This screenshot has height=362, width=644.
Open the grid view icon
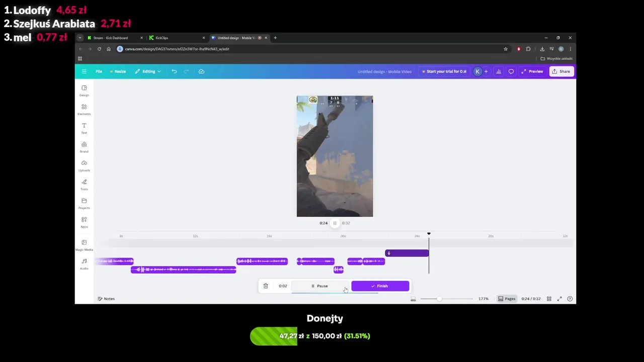click(x=549, y=299)
